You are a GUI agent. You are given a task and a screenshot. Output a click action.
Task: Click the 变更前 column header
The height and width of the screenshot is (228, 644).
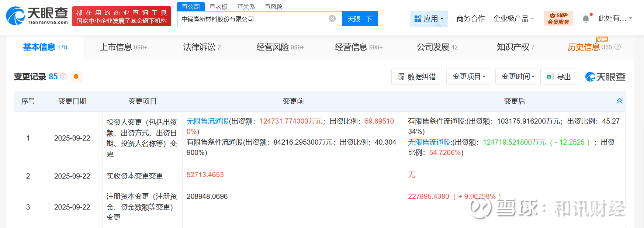(293, 101)
